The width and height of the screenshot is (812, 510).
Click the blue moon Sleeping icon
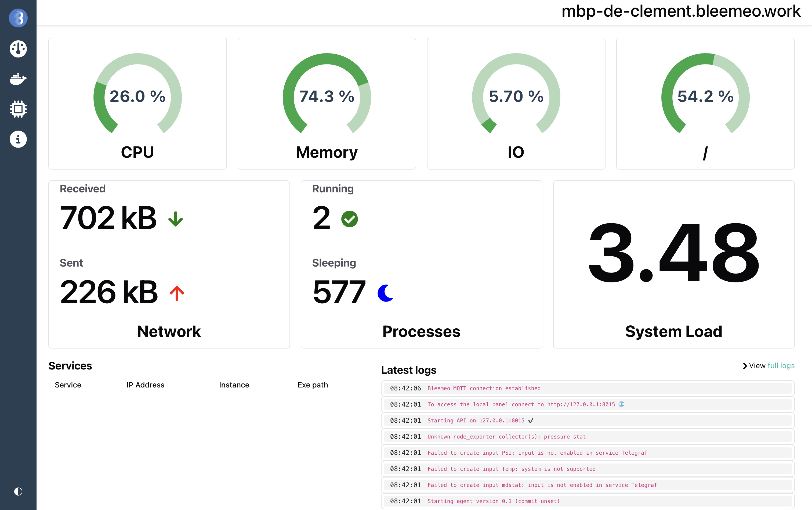[x=386, y=293]
